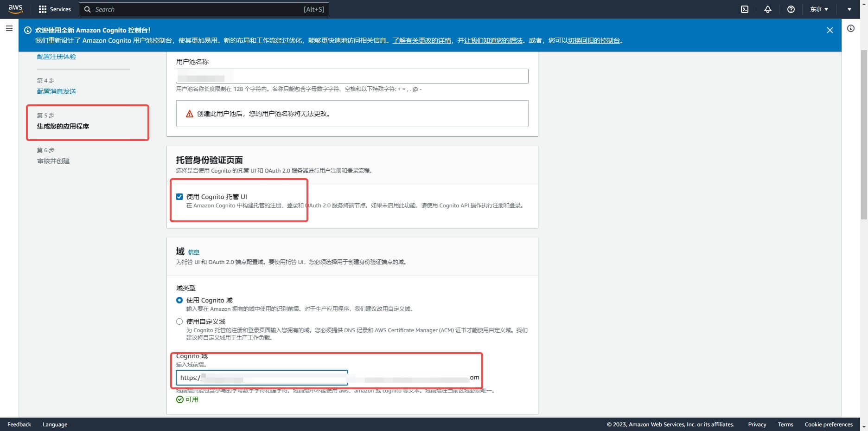Toggle the left hamburger navigation menu
868x431 pixels.
tap(9, 29)
